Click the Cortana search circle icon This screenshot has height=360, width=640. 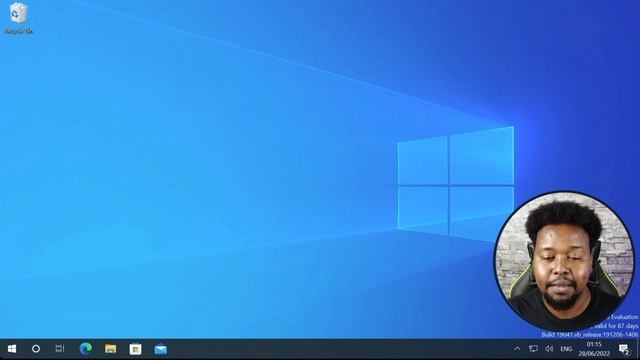click(x=36, y=349)
